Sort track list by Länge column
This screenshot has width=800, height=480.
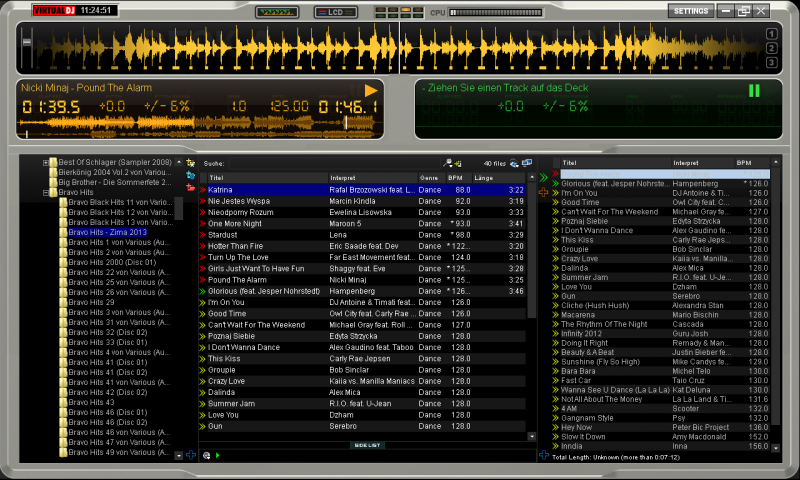click(x=497, y=178)
